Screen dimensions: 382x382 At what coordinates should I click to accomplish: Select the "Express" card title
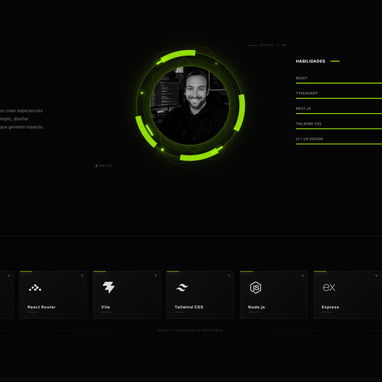coord(330,307)
